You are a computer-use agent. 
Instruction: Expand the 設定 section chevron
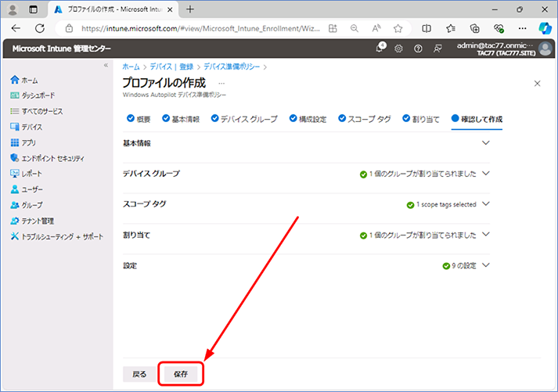pyautogui.click(x=486, y=265)
